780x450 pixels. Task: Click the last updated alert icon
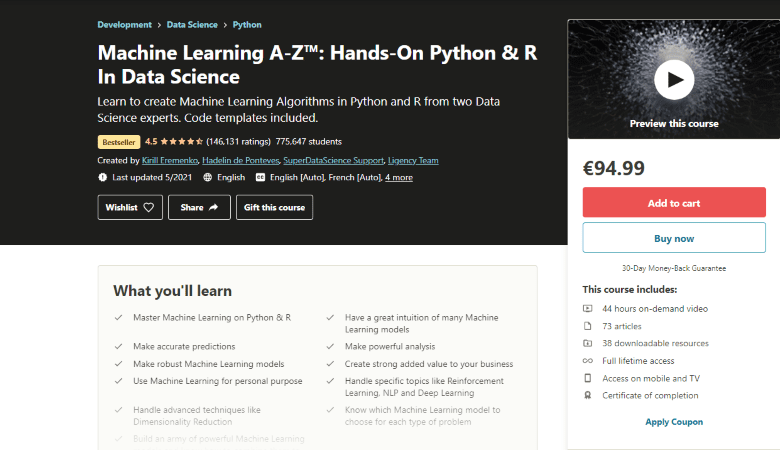102,177
